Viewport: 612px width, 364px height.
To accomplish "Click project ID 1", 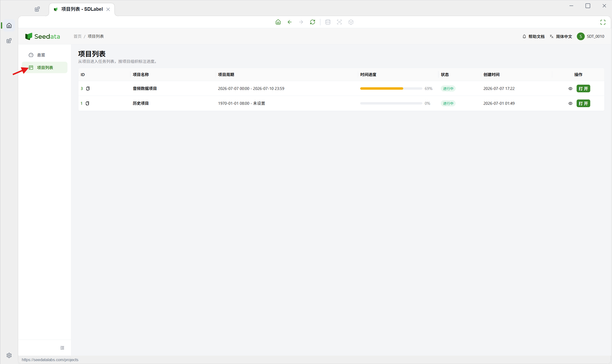I will (82, 103).
